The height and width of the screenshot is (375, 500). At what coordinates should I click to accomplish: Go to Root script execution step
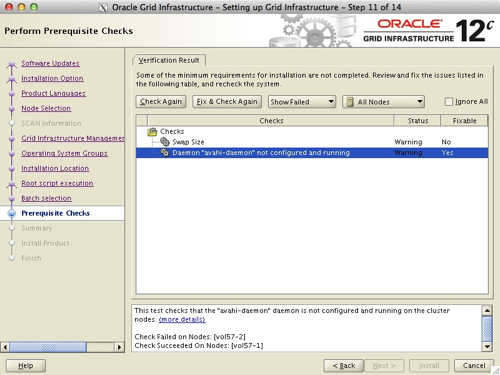(x=57, y=183)
